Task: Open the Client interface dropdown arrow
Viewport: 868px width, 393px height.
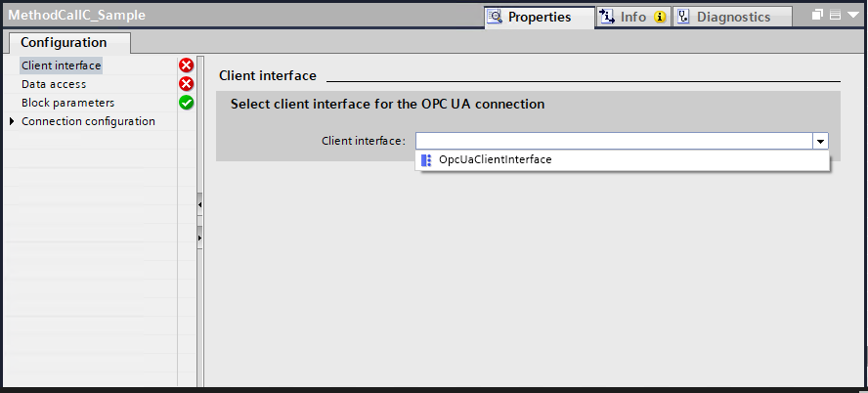Action: coord(821,141)
